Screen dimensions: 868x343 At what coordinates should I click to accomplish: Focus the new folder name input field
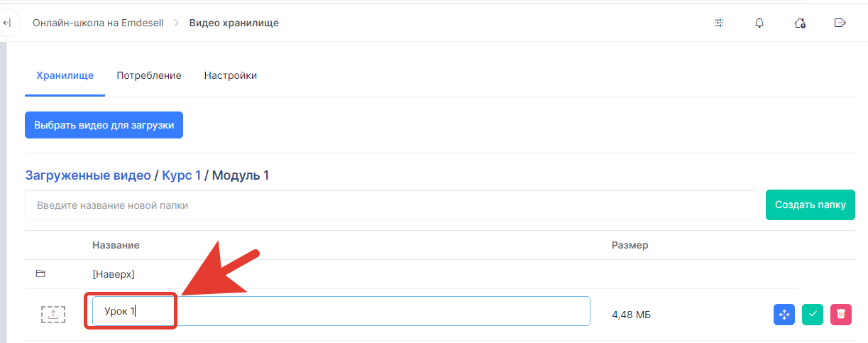392,205
